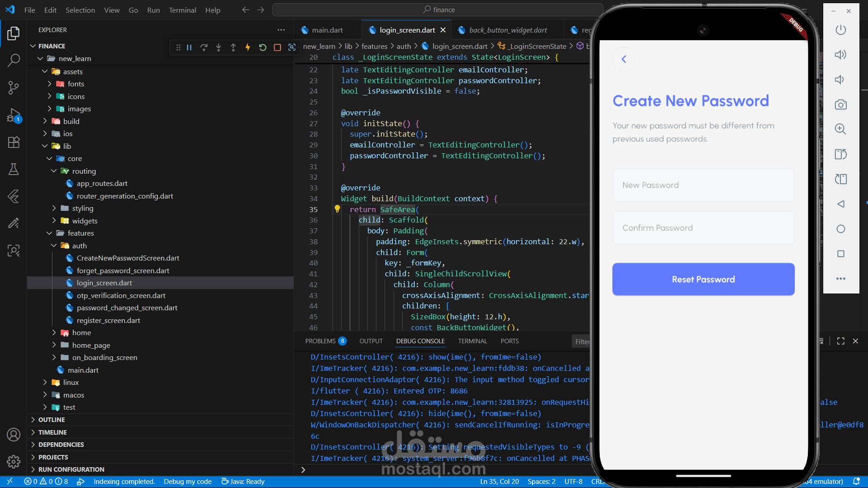Click emulator volume up button
This screenshot has width=868, height=488.
840,55
